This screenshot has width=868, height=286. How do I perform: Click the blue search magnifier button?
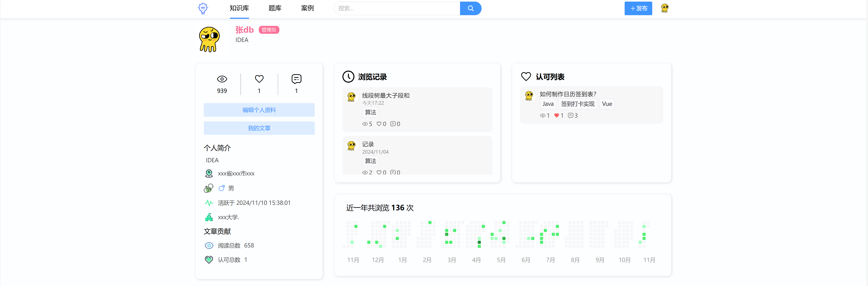click(470, 8)
